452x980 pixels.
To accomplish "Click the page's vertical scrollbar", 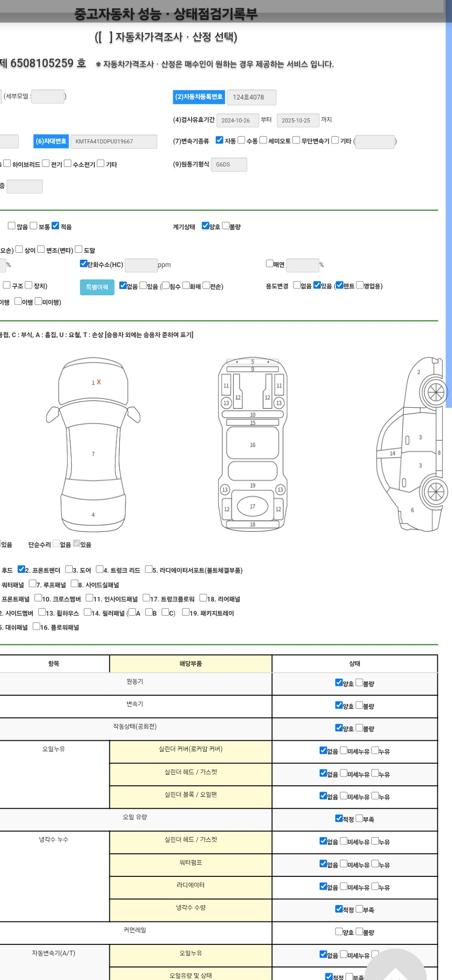I will coord(448,209).
